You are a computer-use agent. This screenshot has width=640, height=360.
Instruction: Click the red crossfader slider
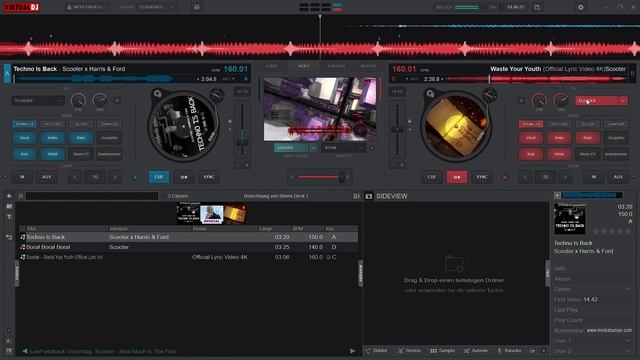pos(320,177)
